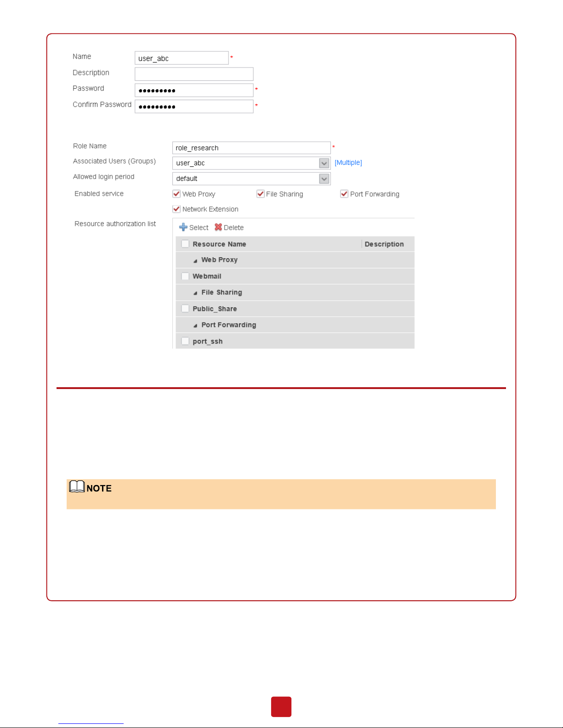563x728 pixels.
Task: Click the Webmail resource name
Action: point(207,276)
